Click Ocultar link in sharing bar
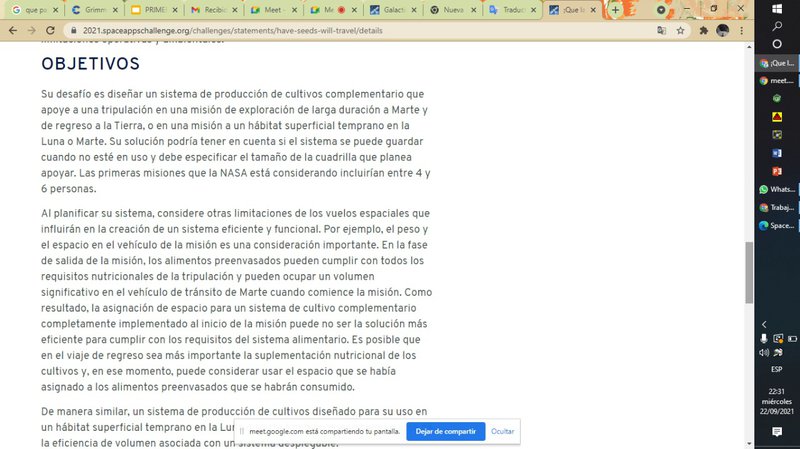 (x=503, y=431)
